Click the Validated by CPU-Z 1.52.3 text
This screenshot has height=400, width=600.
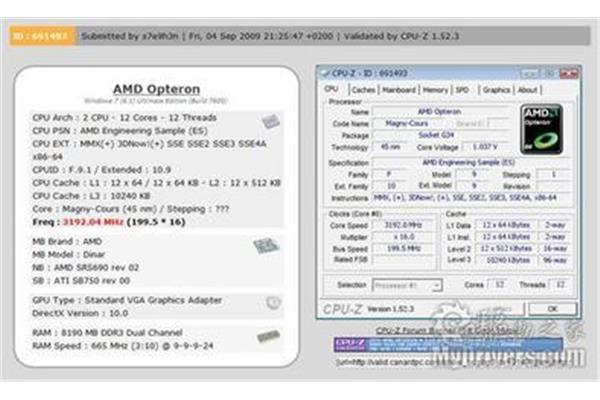401,36
